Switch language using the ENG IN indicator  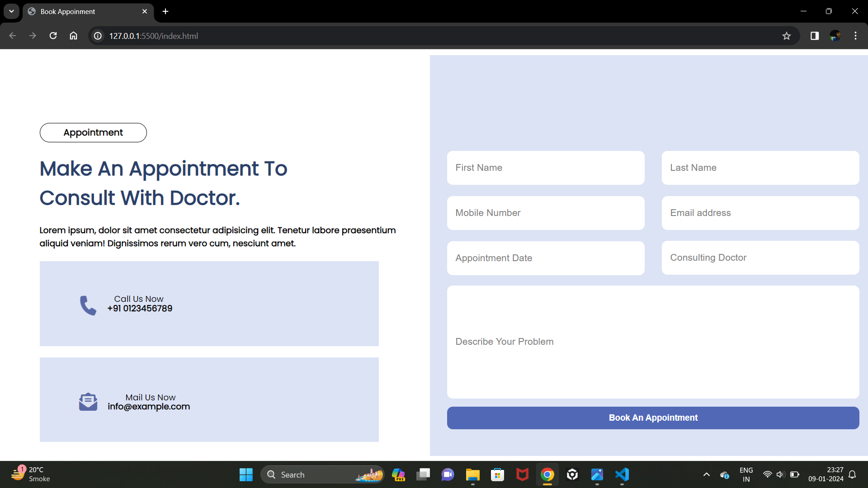(745, 474)
